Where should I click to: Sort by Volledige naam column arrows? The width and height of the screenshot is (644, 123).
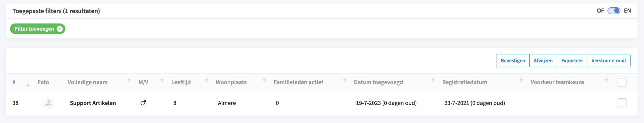(x=129, y=80)
